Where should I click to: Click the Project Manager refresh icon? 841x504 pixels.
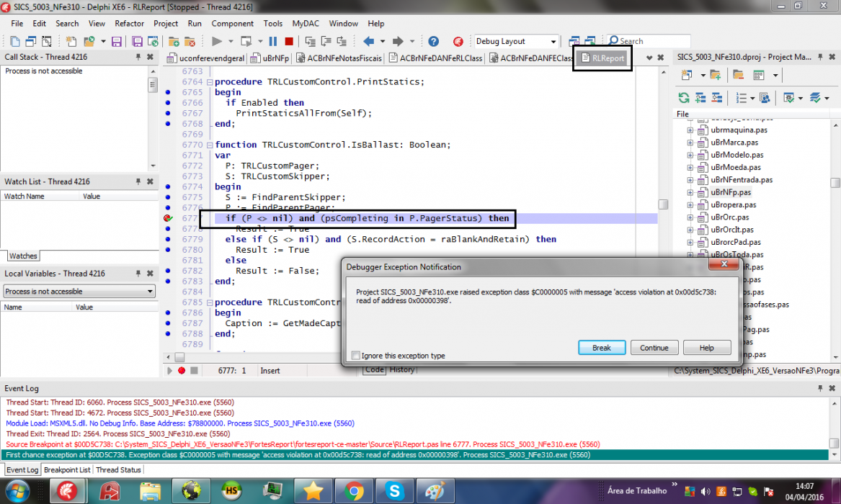(684, 97)
